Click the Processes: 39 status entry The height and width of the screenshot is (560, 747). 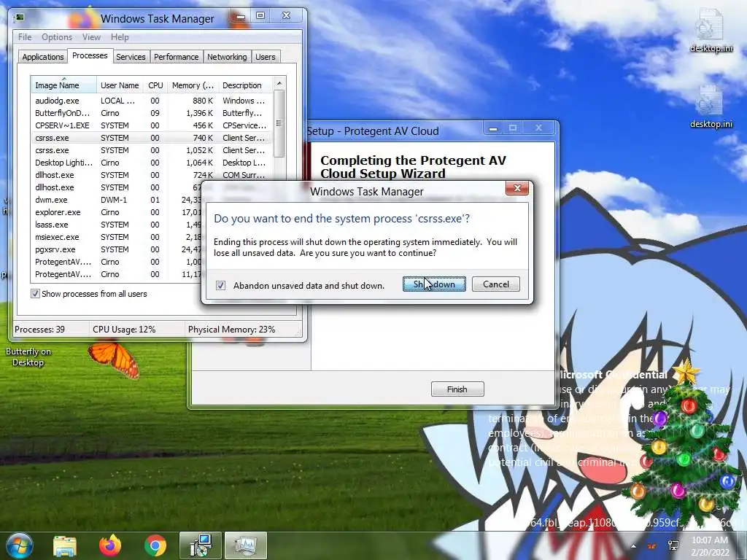tap(39, 329)
